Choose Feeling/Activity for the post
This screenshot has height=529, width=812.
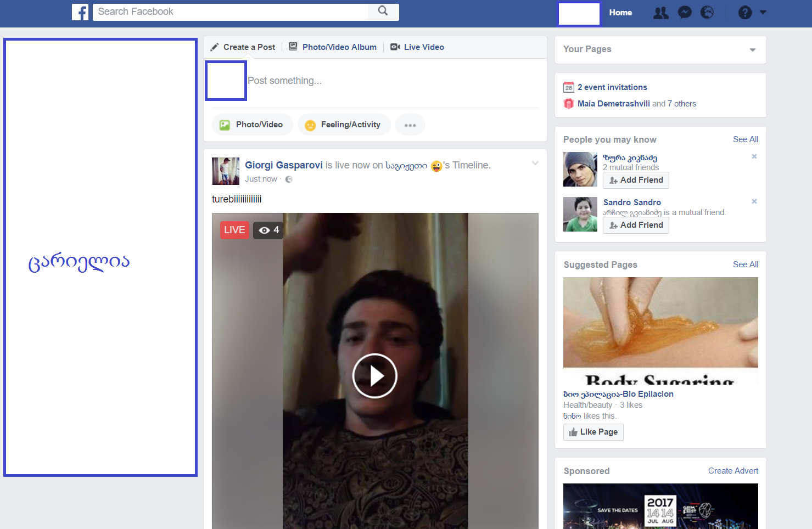pyautogui.click(x=344, y=125)
